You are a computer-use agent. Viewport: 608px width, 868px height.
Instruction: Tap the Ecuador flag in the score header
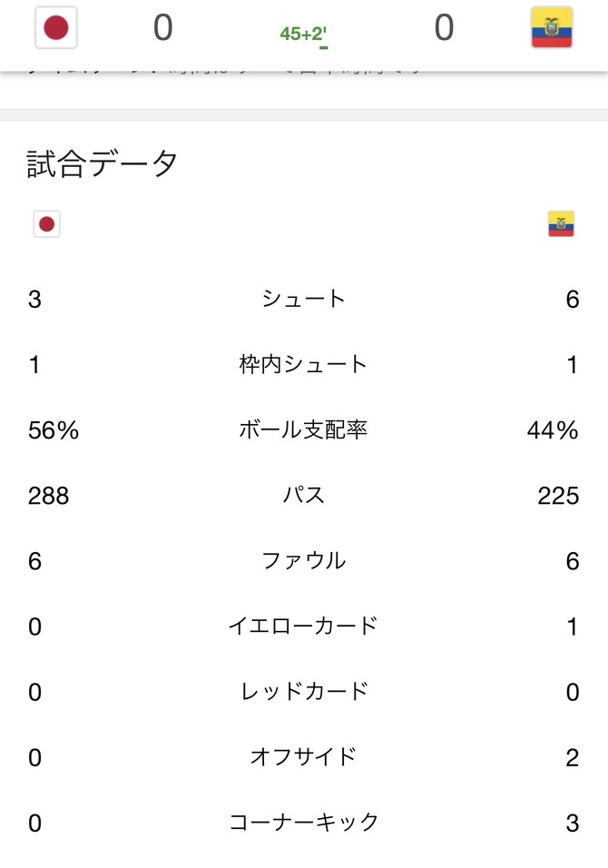click(552, 27)
